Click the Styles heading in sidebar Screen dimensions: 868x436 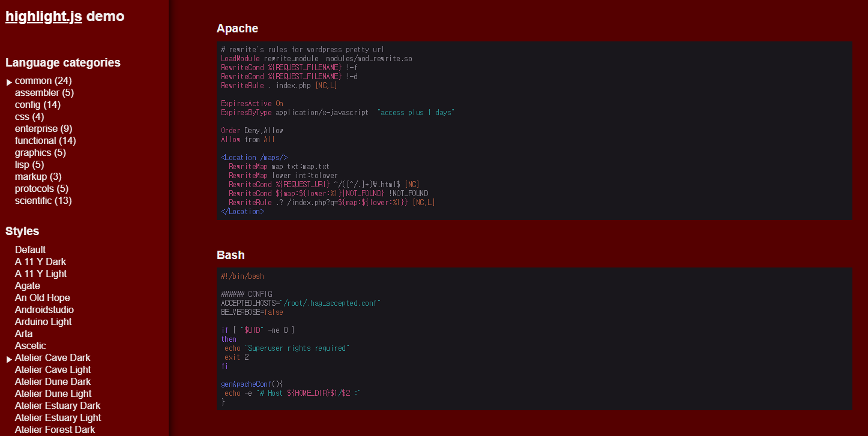tap(22, 231)
